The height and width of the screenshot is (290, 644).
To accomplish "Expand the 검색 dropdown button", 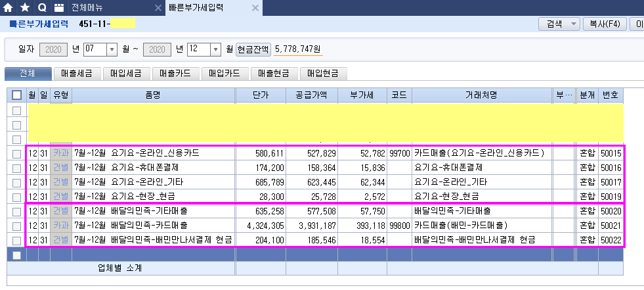I will 574,24.
